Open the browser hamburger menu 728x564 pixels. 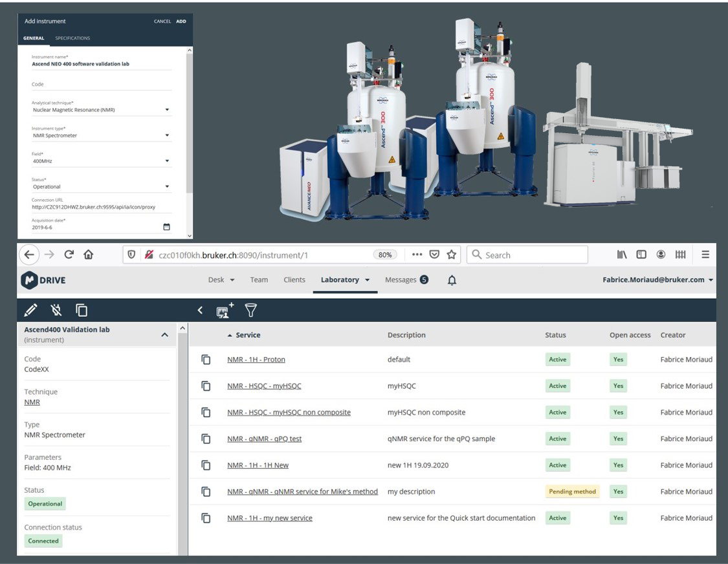pos(705,254)
